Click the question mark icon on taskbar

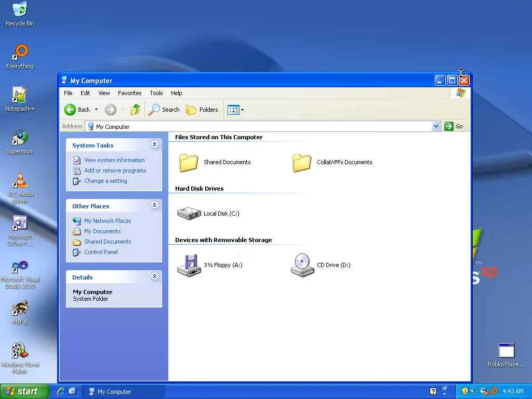433,391
